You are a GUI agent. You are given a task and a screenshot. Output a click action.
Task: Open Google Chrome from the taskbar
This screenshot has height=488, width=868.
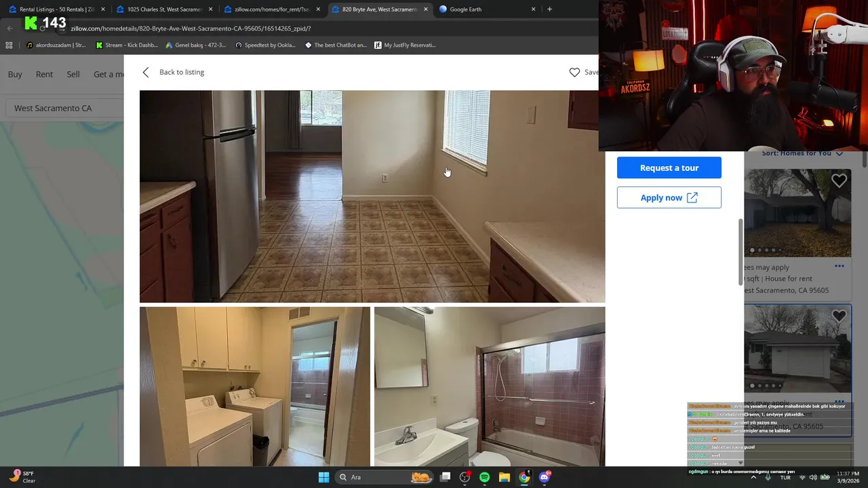524,477
